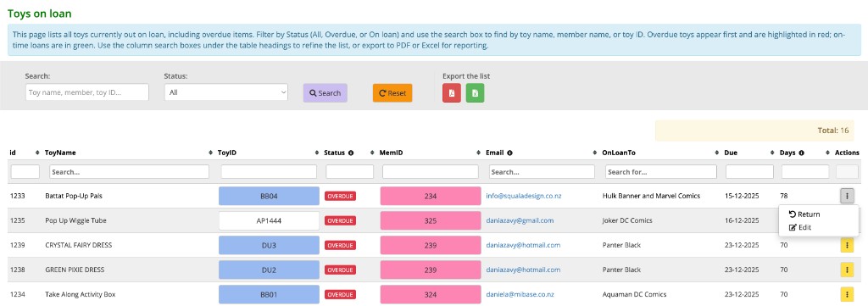Click 'Pop Up Wiggle Tube' toy name
Image resolution: width=868 pixels, height=306 pixels.
(x=75, y=220)
